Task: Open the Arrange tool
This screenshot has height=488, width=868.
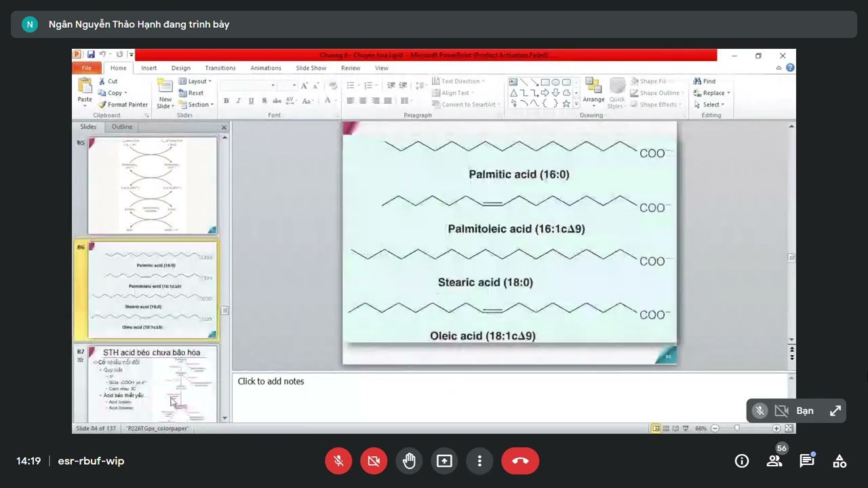Action: (593, 92)
